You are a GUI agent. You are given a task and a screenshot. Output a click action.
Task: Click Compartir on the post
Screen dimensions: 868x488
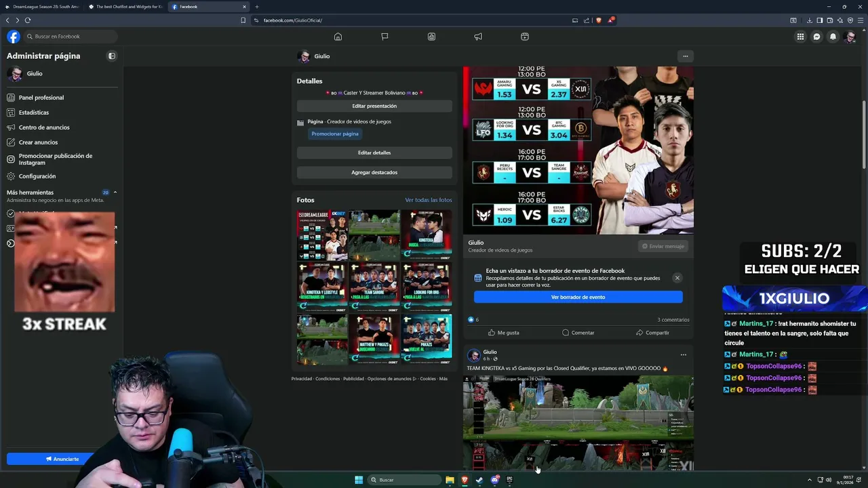(652, 333)
